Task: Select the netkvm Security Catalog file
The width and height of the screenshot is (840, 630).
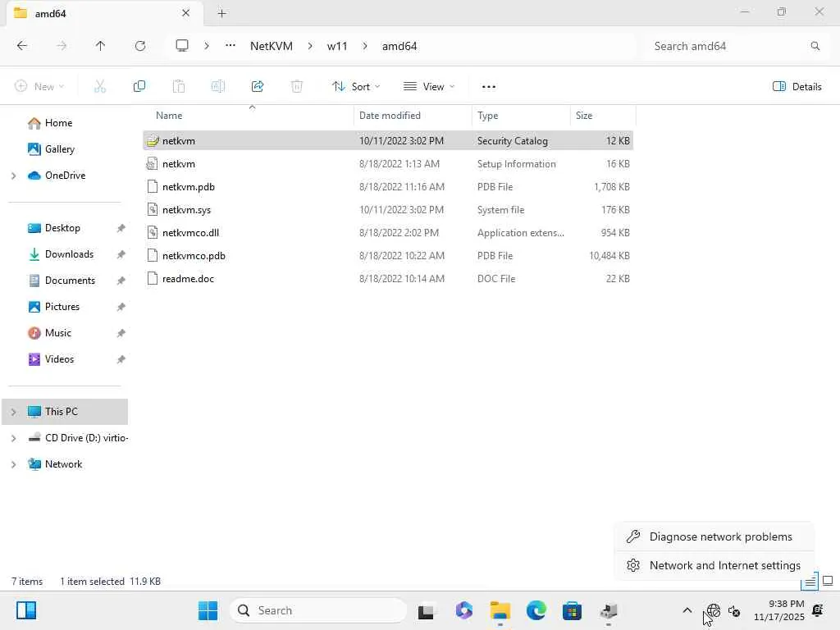Action: [x=388, y=141]
